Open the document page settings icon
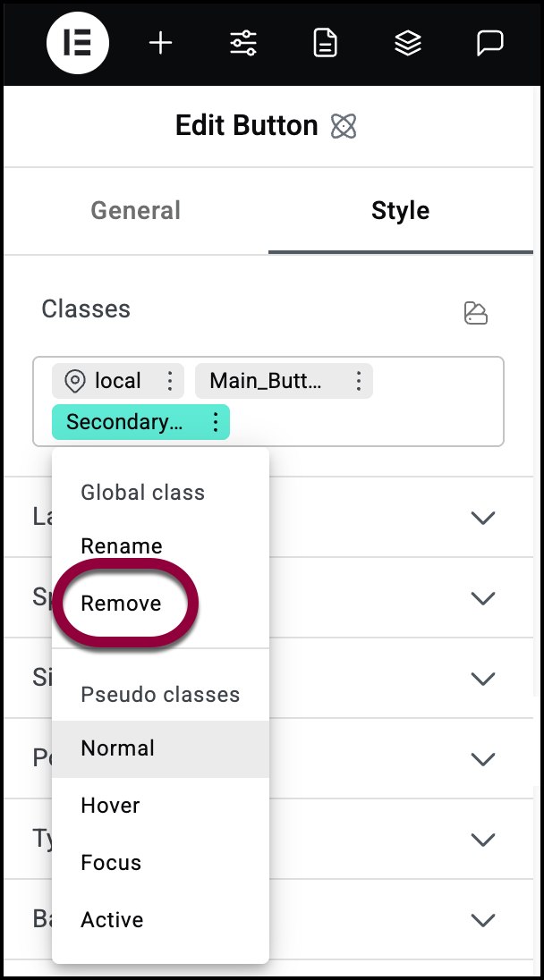 325,43
